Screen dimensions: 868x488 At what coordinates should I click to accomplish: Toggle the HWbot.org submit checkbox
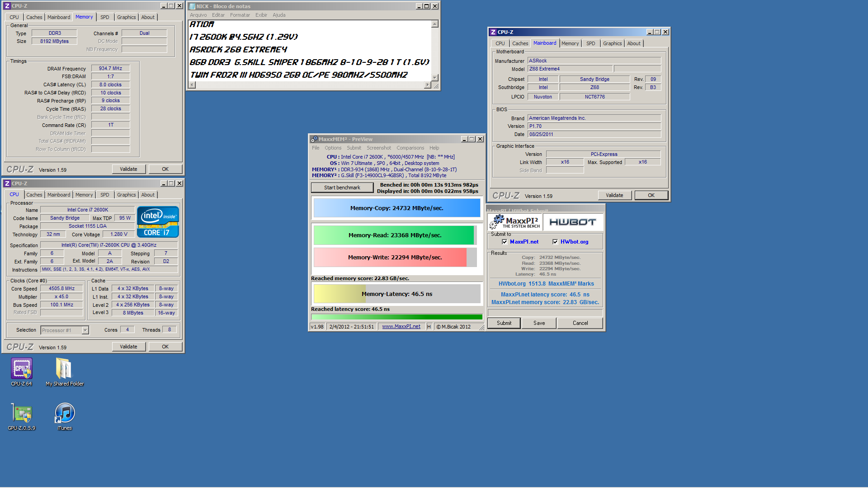click(555, 242)
